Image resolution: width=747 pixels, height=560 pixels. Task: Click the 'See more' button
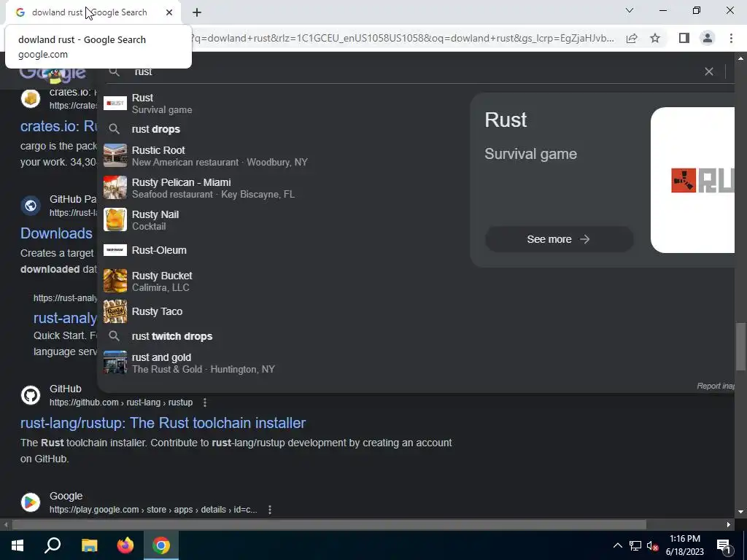pyautogui.click(x=559, y=239)
